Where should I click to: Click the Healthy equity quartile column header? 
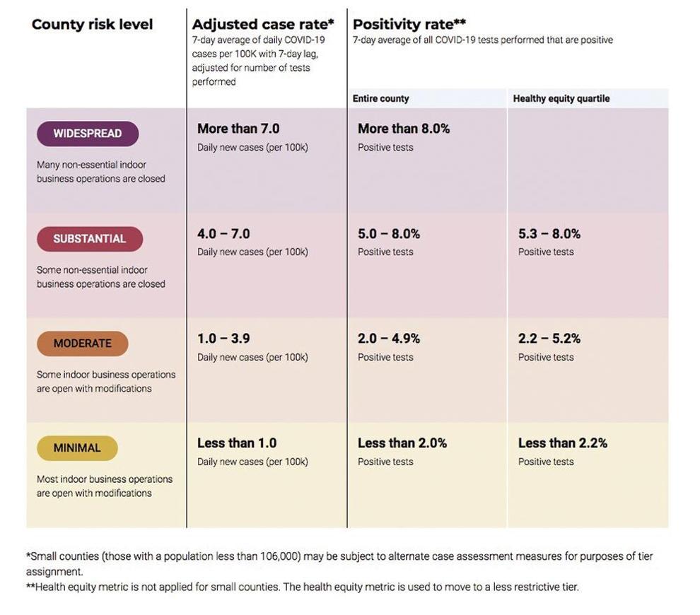(561, 99)
